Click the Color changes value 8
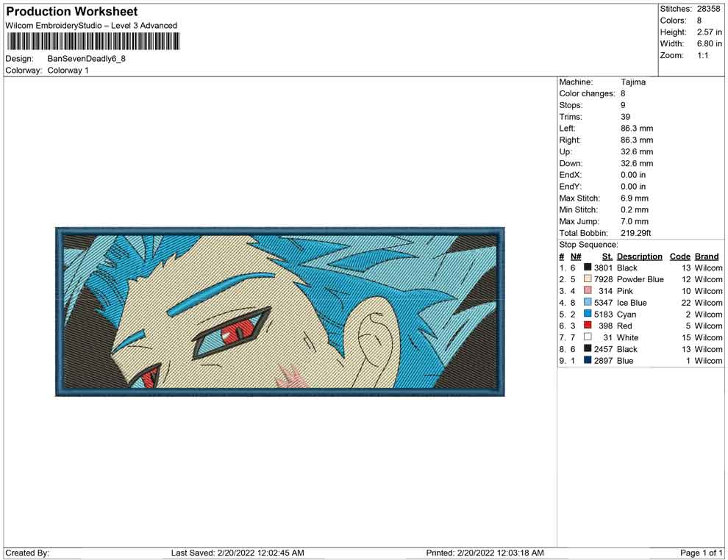Screen dimensions: 728x560 point(623,94)
